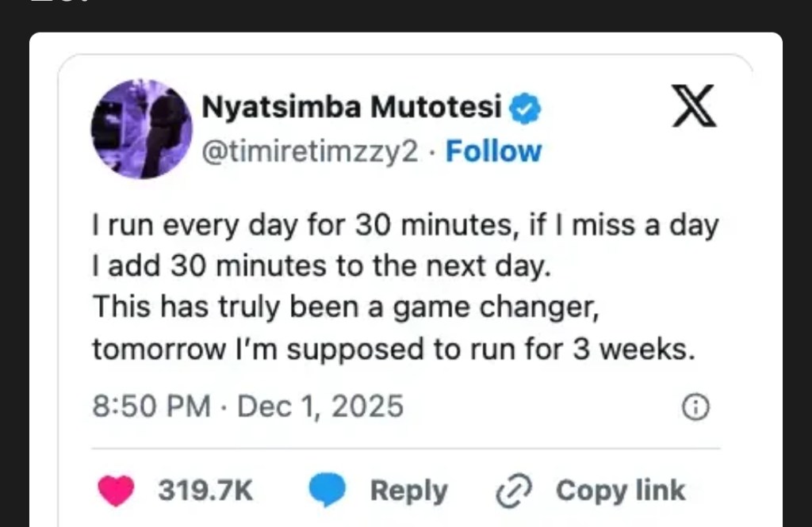
Task: Click the "This has truly been" line
Action: [x=344, y=307]
